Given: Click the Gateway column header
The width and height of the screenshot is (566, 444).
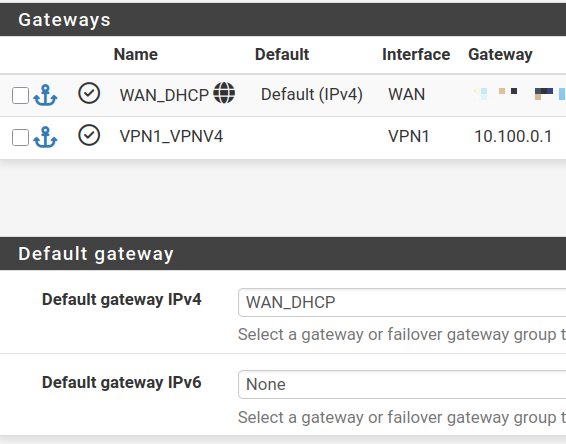Looking at the screenshot, I should 500,55.
